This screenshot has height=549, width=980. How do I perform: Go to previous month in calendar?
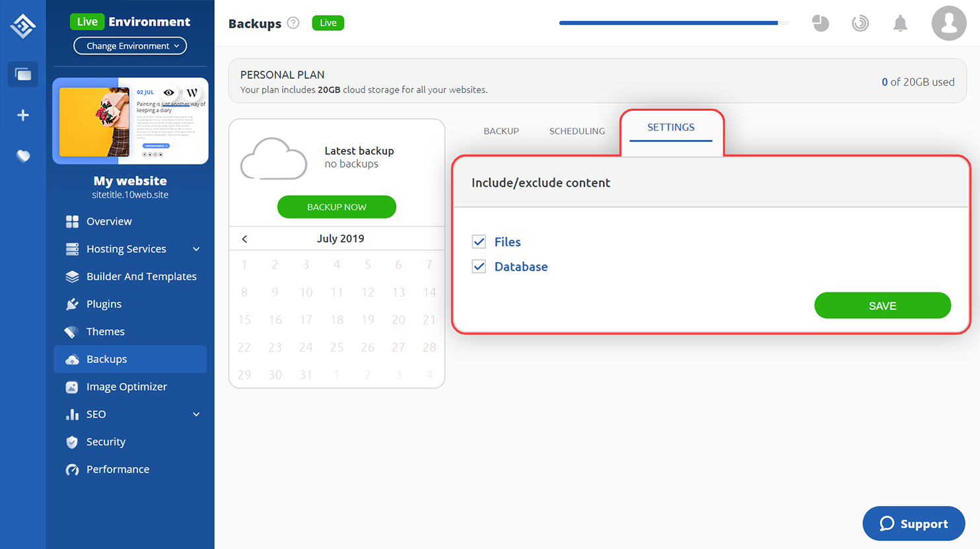point(244,239)
